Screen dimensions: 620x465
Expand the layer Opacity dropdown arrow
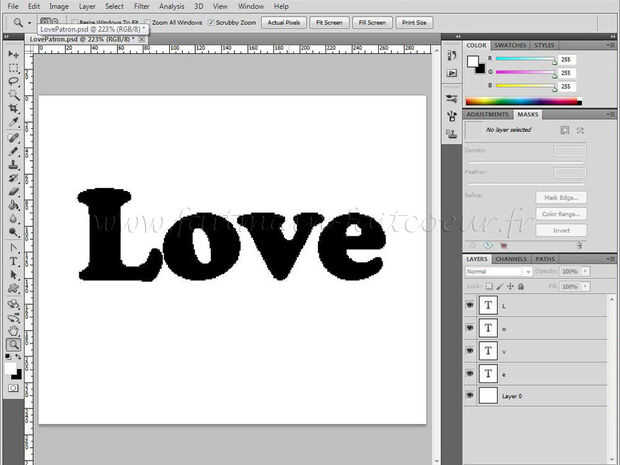pyautogui.click(x=585, y=272)
